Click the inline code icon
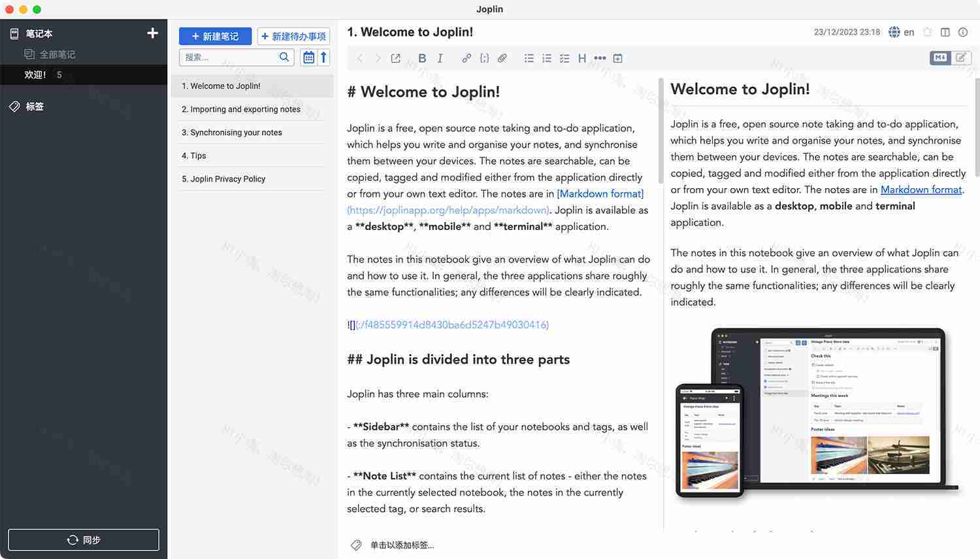The width and height of the screenshot is (980, 559). [x=484, y=58]
